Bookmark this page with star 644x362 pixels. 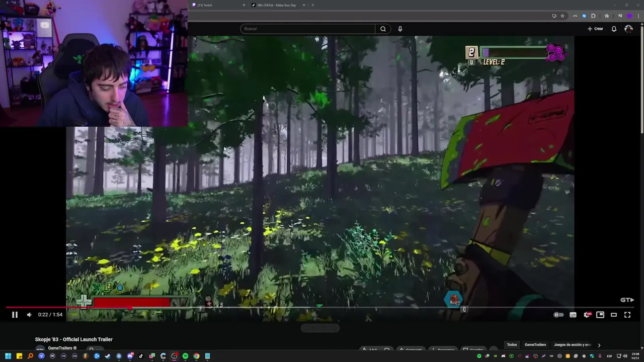click(562, 16)
